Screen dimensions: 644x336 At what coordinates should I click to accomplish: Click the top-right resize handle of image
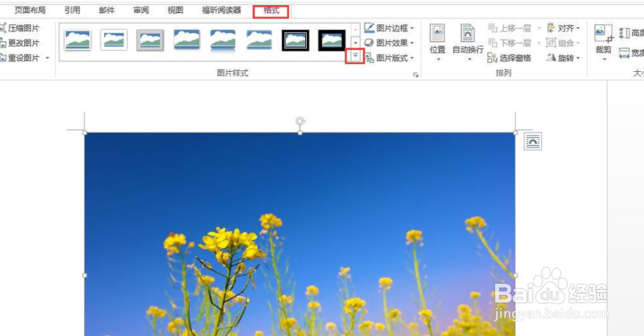(516, 133)
